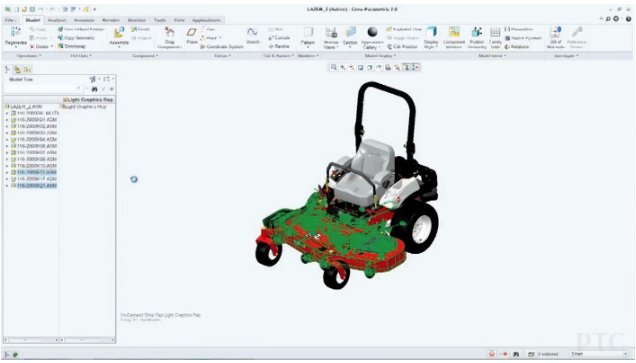Select the Assemble component icon
The image size is (636, 363).
click(119, 32)
